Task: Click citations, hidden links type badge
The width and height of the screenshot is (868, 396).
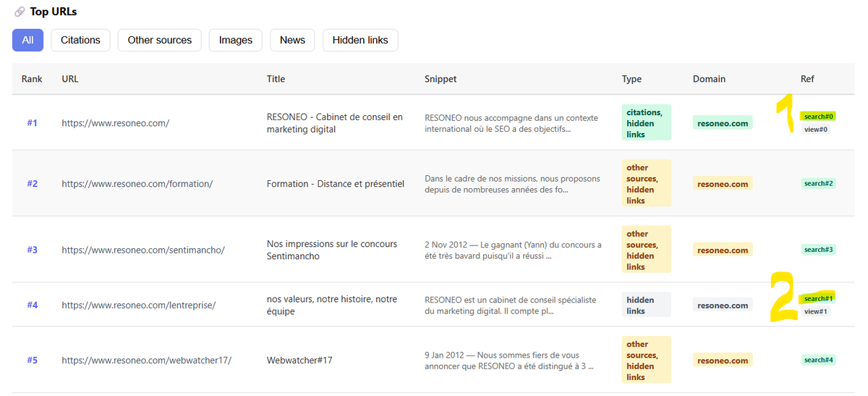Action: point(646,123)
